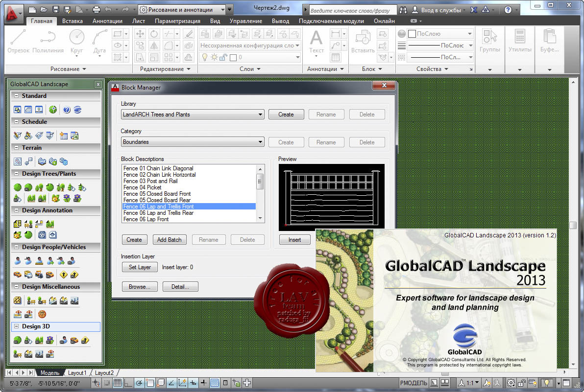This screenshot has width=584, height=392.
Task: Open the Вставка ribbon tab
Action: [72, 21]
